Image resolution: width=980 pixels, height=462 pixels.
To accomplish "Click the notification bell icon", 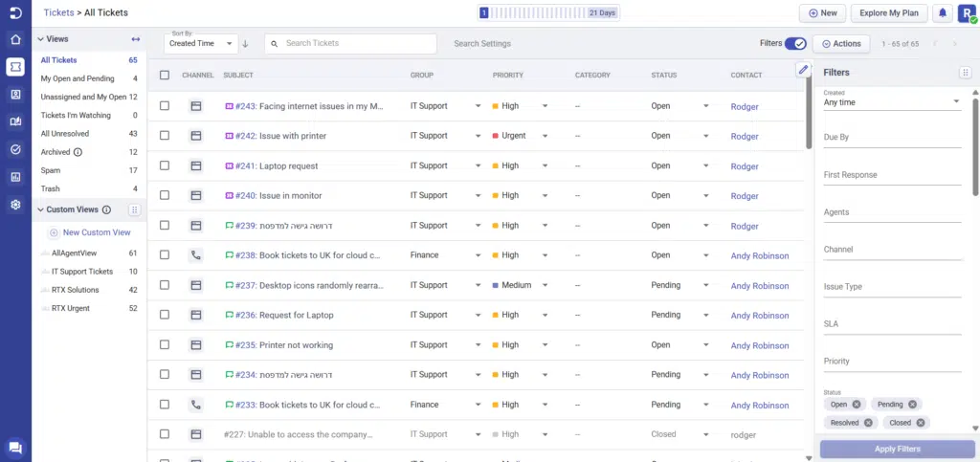I will click(943, 13).
